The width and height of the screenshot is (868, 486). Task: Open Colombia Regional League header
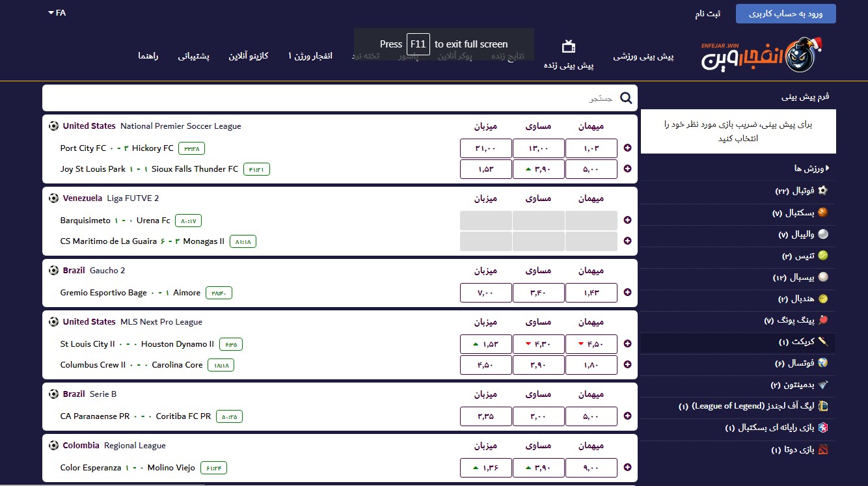click(x=114, y=446)
